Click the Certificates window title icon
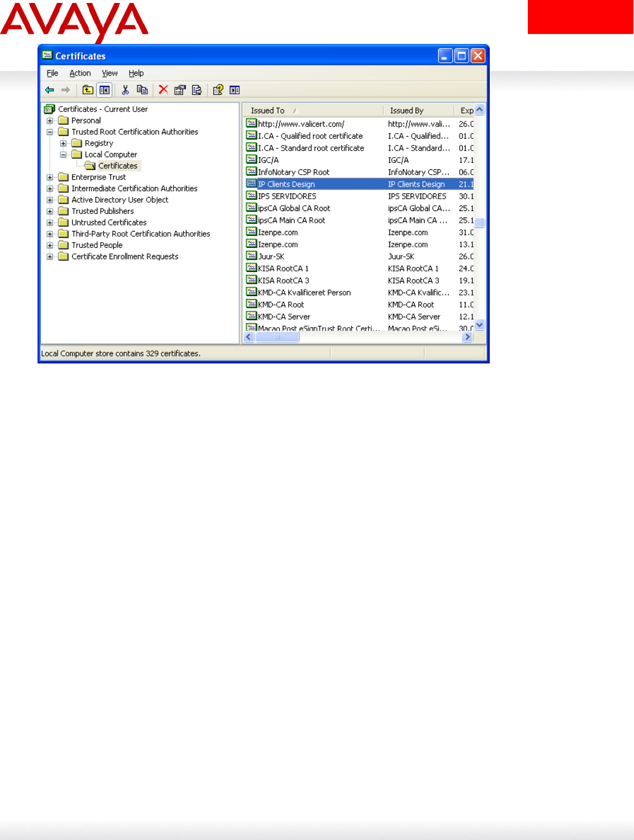The width and height of the screenshot is (634, 840). (x=47, y=56)
